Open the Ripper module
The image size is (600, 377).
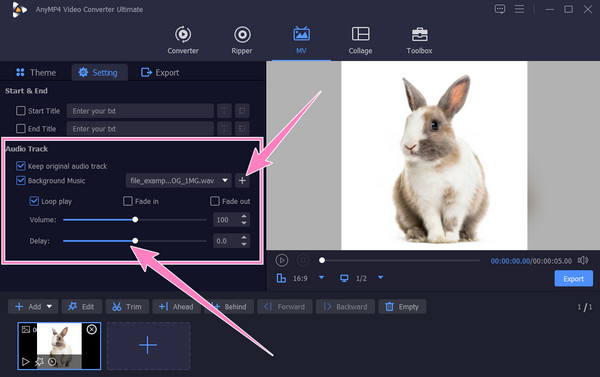point(242,40)
